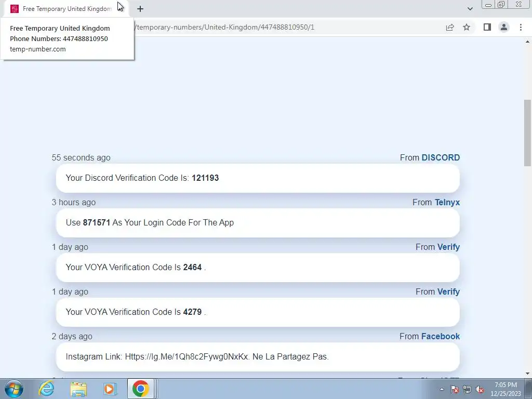This screenshot has height=399, width=532.
Task: Click the Chrome icon in the taskbar
Action: point(140,389)
